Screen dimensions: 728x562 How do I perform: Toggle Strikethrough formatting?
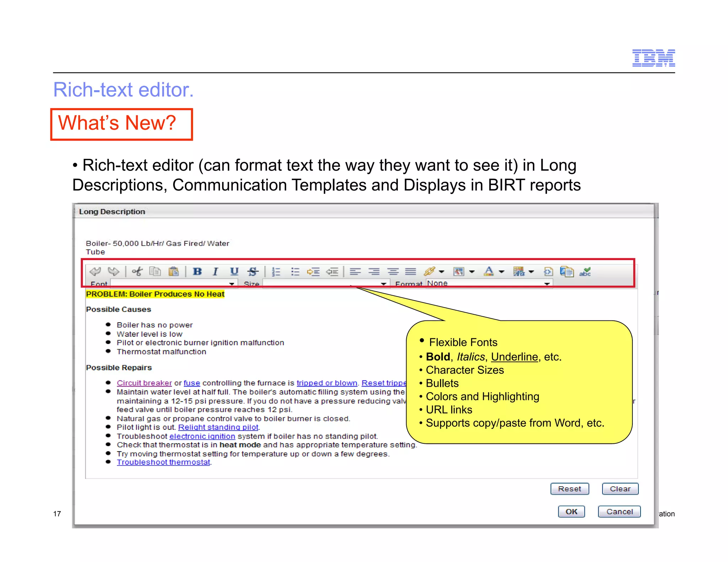[x=253, y=272]
